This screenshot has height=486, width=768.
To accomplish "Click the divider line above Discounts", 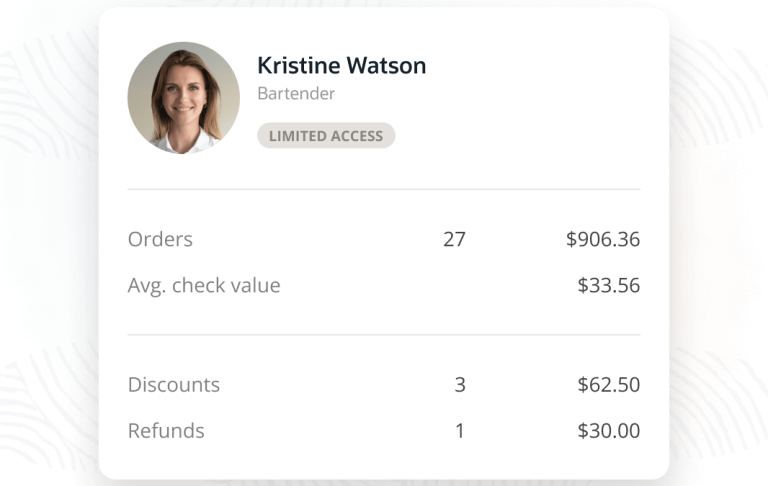I will tap(384, 335).
